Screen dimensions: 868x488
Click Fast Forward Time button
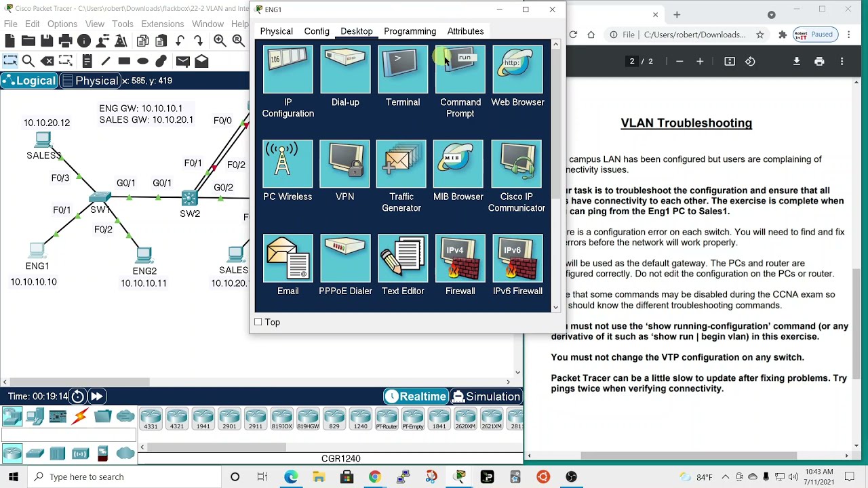click(x=96, y=396)
